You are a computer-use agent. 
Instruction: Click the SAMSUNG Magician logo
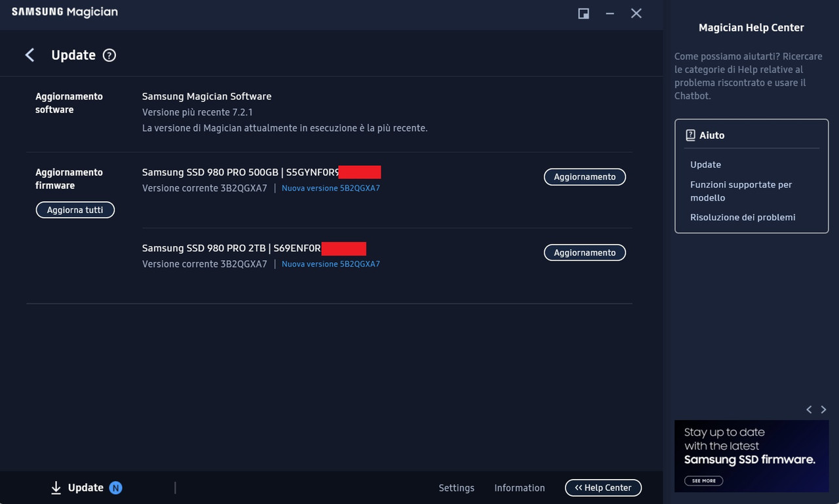[65, 12]
